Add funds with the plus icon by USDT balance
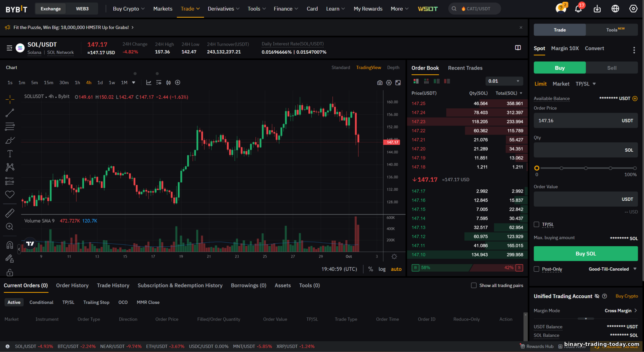The width and height of the screenshot is (644, 352). [635, 98]
